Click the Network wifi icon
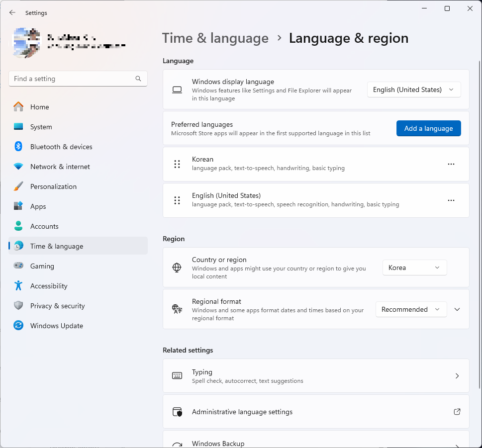This screenshot has width=482, height=448. [18, 167]
